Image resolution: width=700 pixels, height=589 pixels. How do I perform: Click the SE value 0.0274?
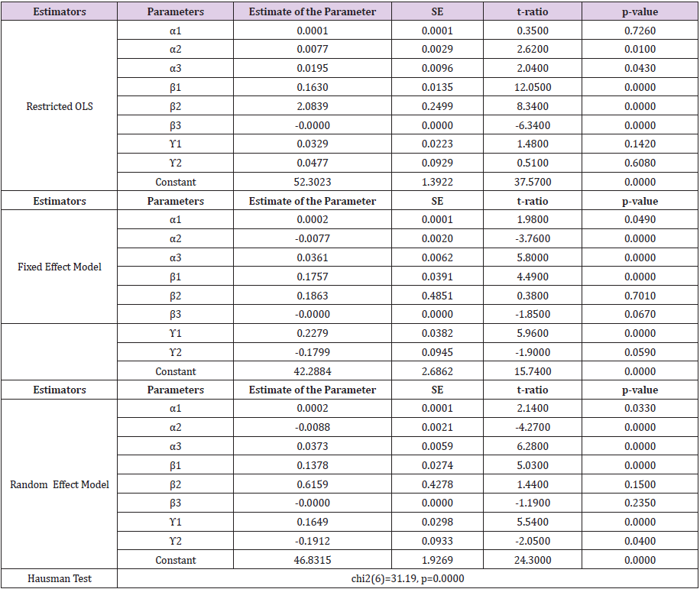(x=437, y=465)
